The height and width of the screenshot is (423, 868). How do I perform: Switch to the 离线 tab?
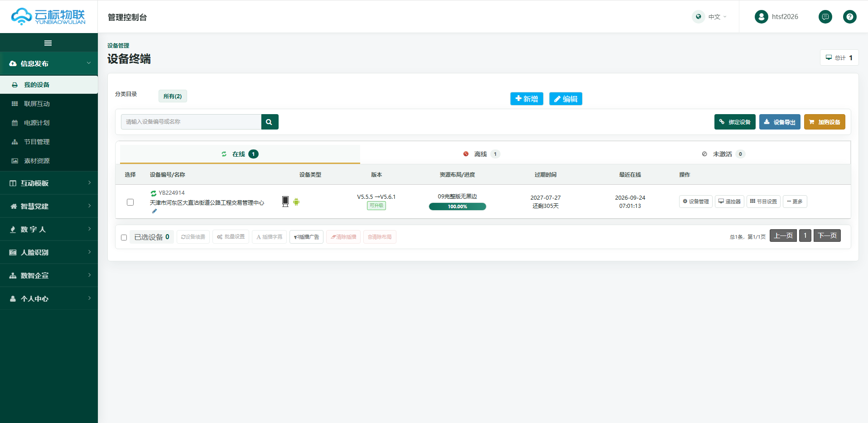coord(481,154)
